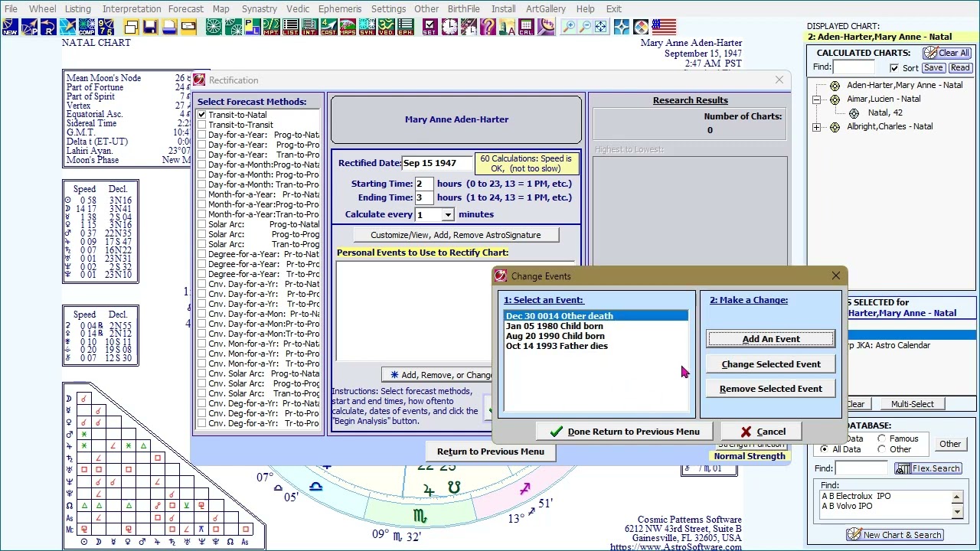Click the American flag icon

pos(664,28)
